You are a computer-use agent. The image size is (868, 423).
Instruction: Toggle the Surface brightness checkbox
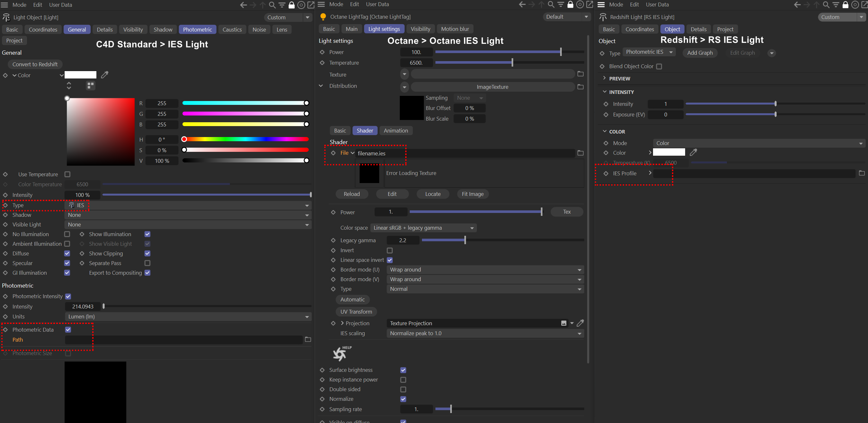[x=403, y=370]
